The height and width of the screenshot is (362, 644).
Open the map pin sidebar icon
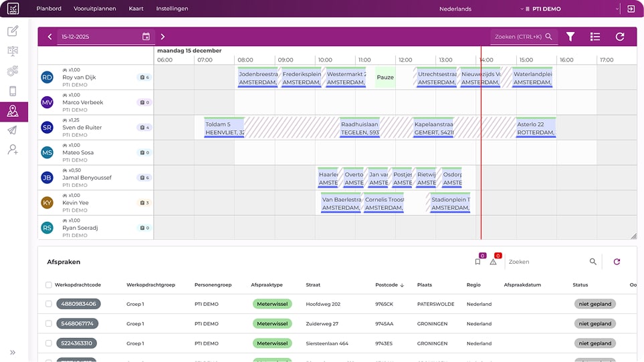click(x=13, y=111)
